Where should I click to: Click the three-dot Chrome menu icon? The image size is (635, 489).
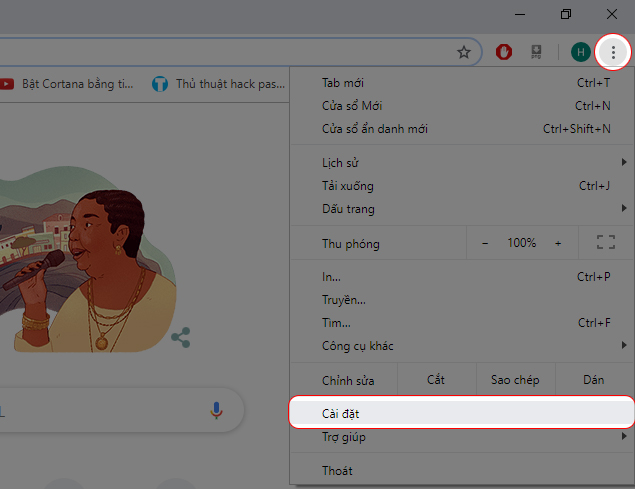(613, 52)
